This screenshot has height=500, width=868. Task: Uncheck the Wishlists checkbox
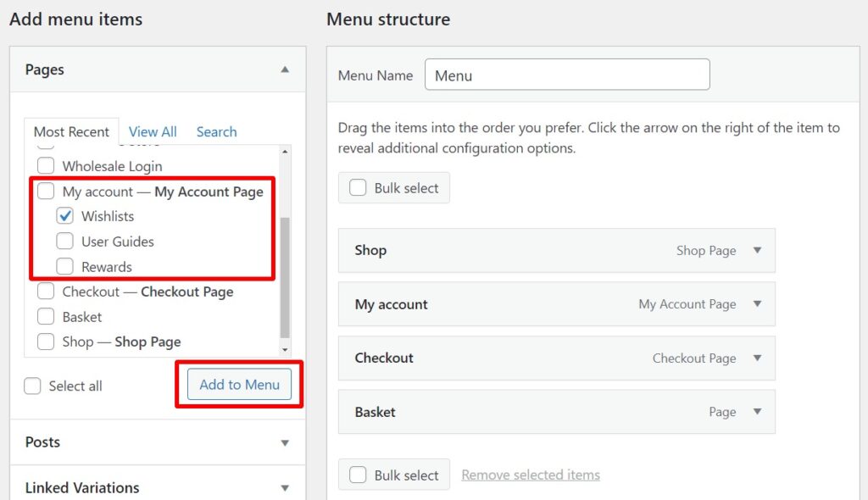pos(65,216)
